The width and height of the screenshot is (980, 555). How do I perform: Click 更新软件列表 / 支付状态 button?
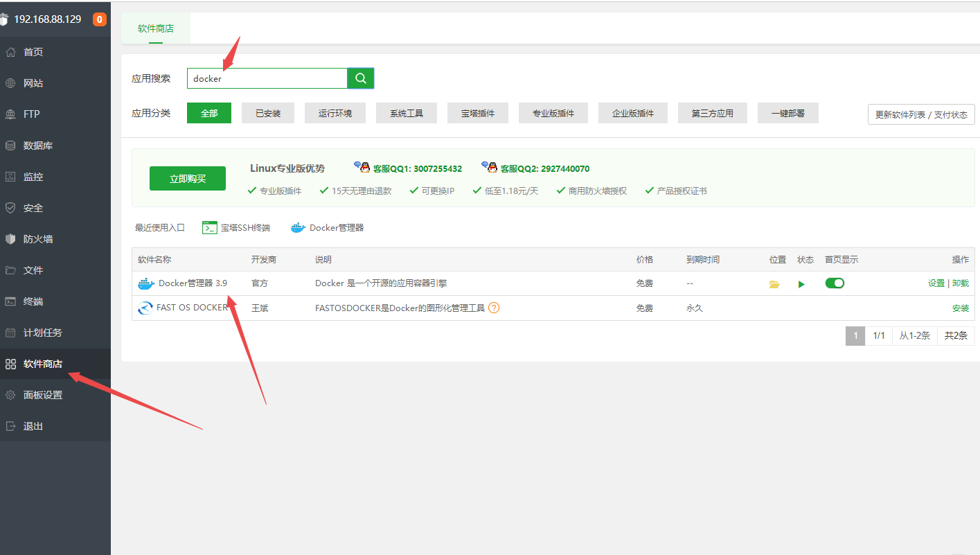(921, 114)
